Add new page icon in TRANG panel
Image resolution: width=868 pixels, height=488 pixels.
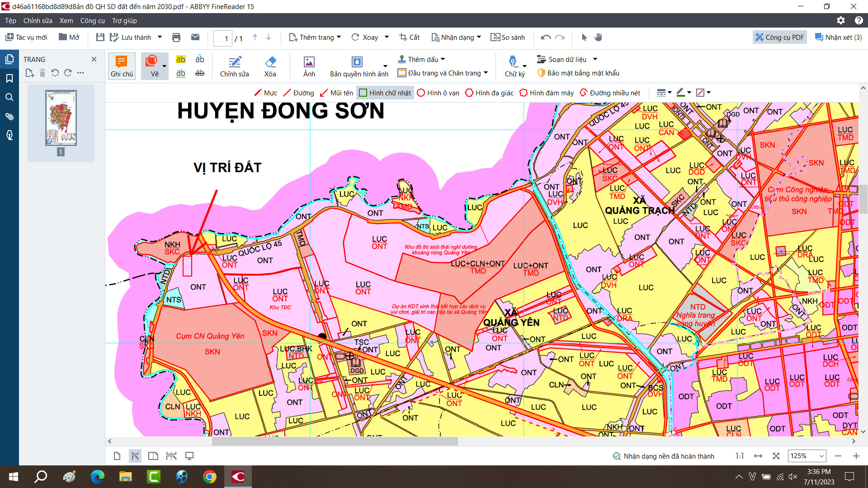click(29, 73)
